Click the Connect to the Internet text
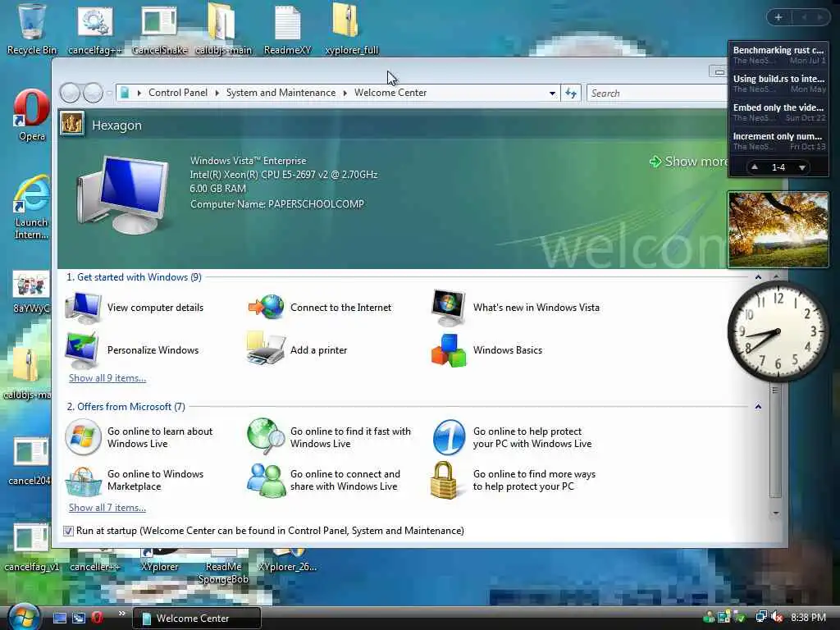The width and height of the screenshot is (840, 630). click(340, 308)
